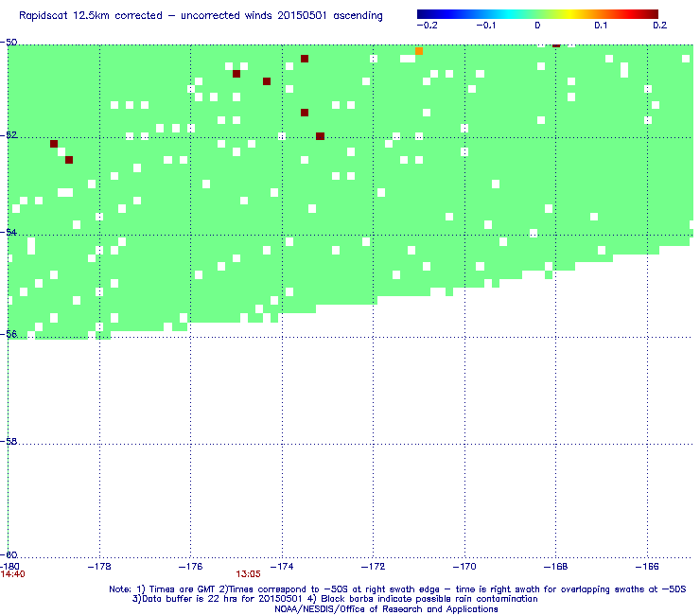Screen dimensions: 700x615
Task: Click the '-0.1' colorbar label
Action: pos(485,26)
